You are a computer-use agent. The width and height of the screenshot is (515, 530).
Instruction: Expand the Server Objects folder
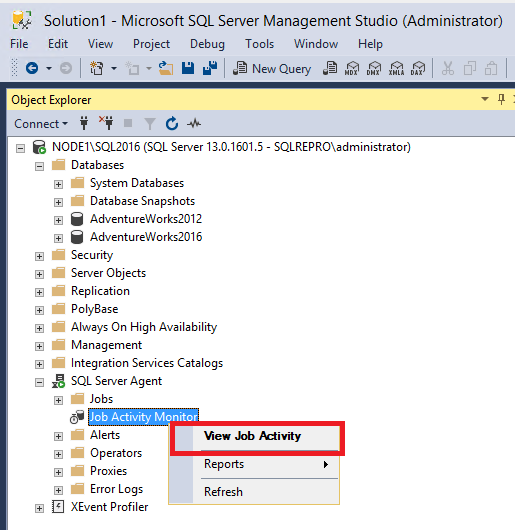(x=40, y=274)
